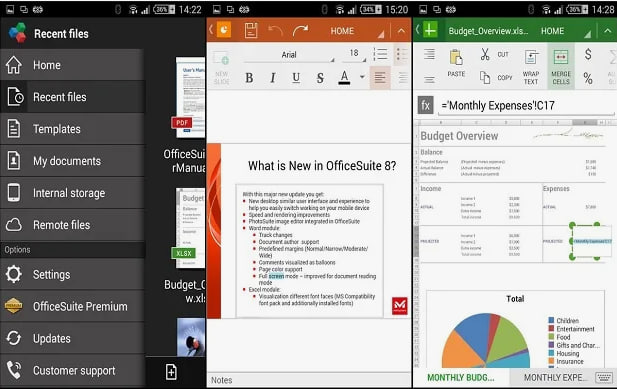The width and height of the screenshot is (617, 389).
Task: Open the HOME ribbon dropdown in presentation
Action: coord(357,31)
